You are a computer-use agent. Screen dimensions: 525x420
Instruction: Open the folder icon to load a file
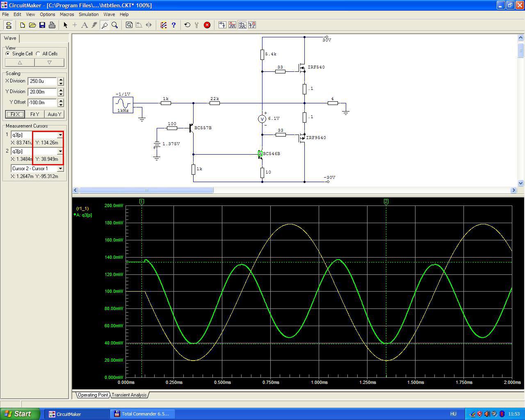tap(32, 25)
